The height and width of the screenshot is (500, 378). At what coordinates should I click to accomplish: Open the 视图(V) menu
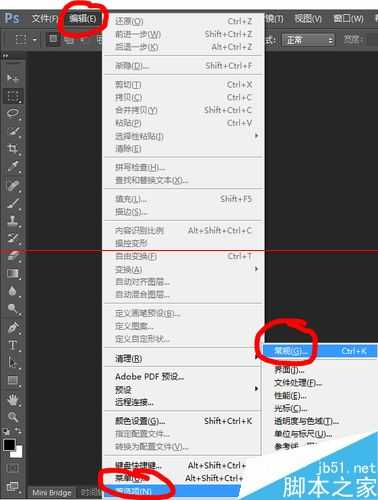pos(308,19)
